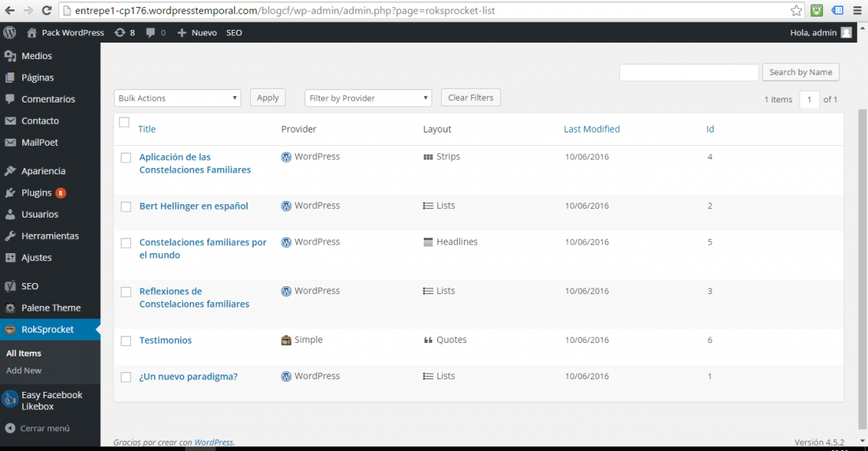The height and width of the screenshot is (451, 868).
Task: Open the Pack WordPress home icon
Action: (32, 32)
